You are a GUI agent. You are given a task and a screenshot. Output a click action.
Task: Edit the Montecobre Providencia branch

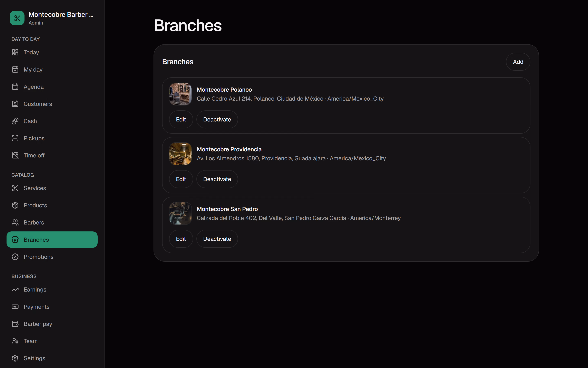181,179
